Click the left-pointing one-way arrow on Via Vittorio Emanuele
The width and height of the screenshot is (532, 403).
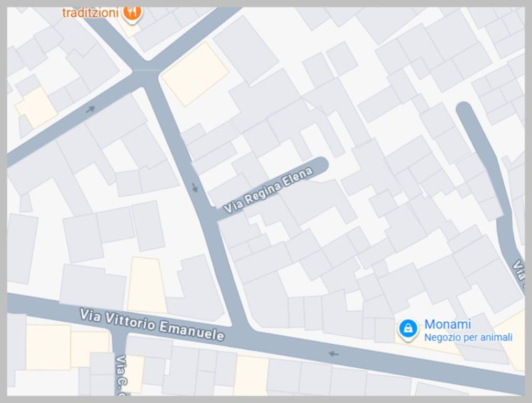coord(334,354)
